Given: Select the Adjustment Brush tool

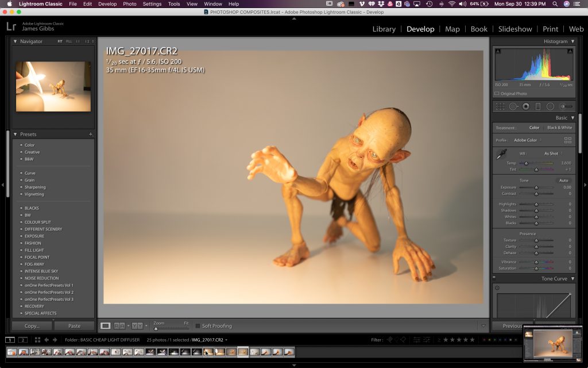Looking at the screenshot, I should (566, 106).
